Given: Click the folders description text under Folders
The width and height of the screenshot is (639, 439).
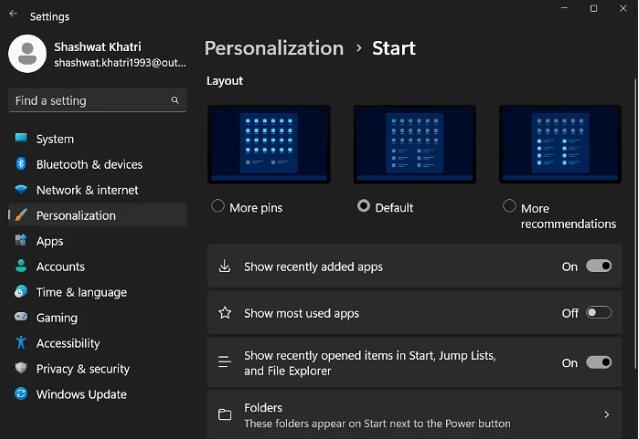Looking at the screenshot, I should point(377,424).
